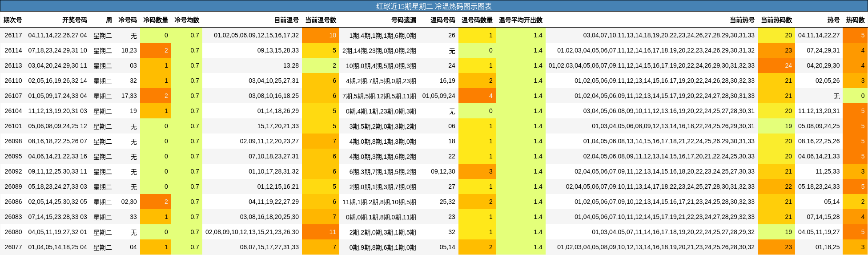Select cold numbers cell 17,33
This screenshot has width=868, height=255.
click(x=129, y=96)
